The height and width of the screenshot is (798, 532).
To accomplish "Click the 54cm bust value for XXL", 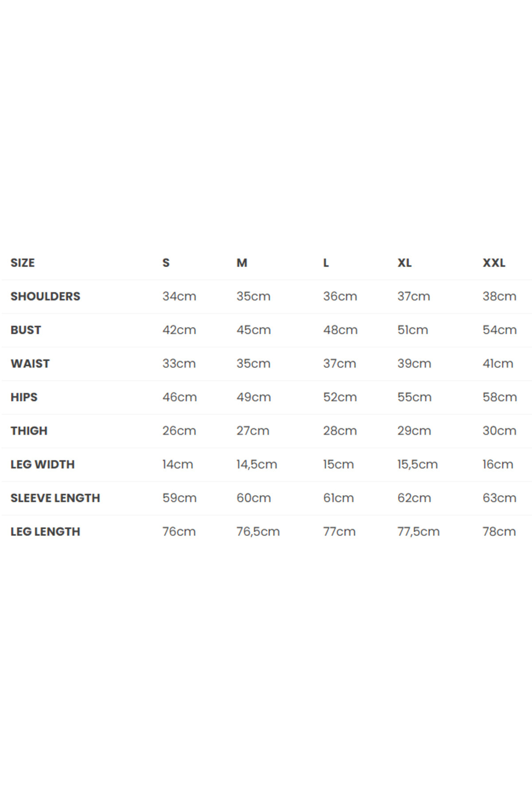I will [x=500, y=330].
